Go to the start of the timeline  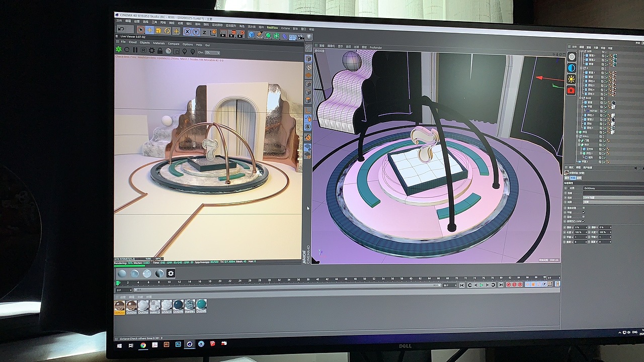pos(462,285)
